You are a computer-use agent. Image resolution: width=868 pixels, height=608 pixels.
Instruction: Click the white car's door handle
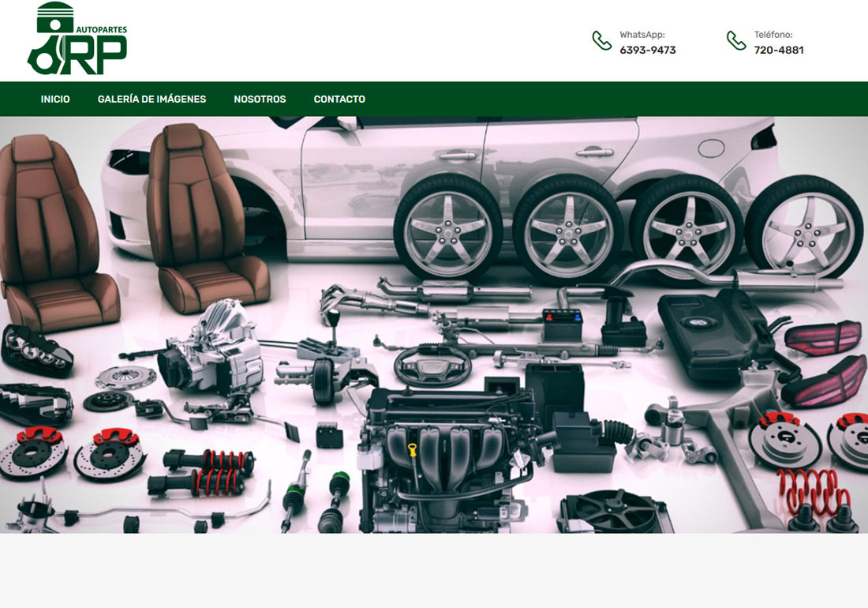594,152
